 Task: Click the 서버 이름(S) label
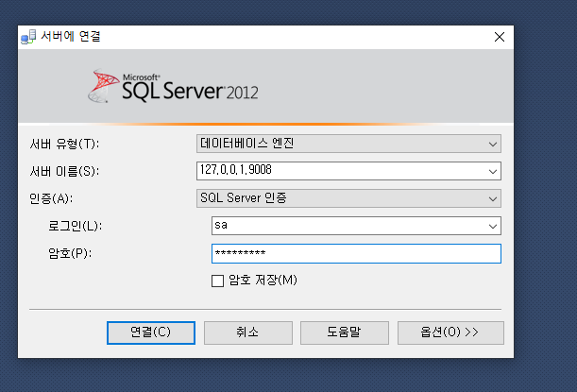(x=64, y=171)
